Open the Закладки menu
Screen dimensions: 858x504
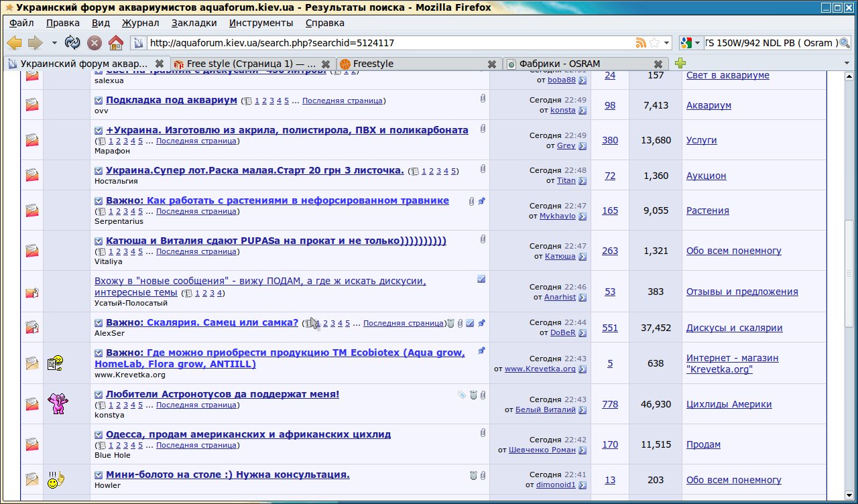click(194, 23)
